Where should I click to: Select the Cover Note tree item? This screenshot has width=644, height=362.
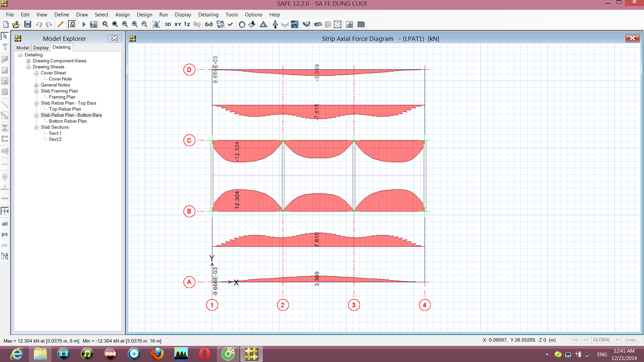(60, 79)
